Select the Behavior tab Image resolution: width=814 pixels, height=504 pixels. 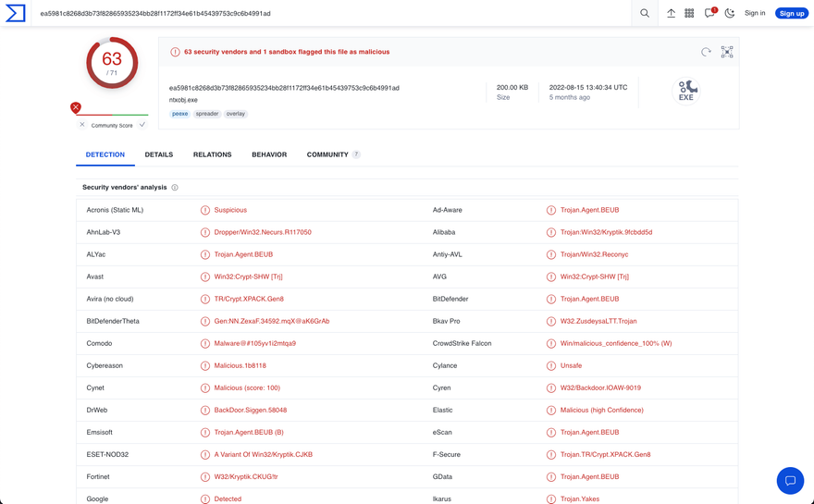[x=269, y=154]
